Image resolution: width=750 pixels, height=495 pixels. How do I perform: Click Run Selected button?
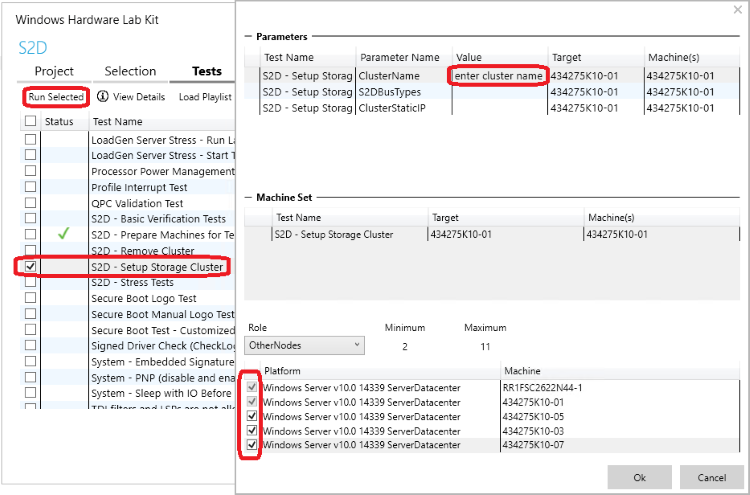(x=56, y=97)
